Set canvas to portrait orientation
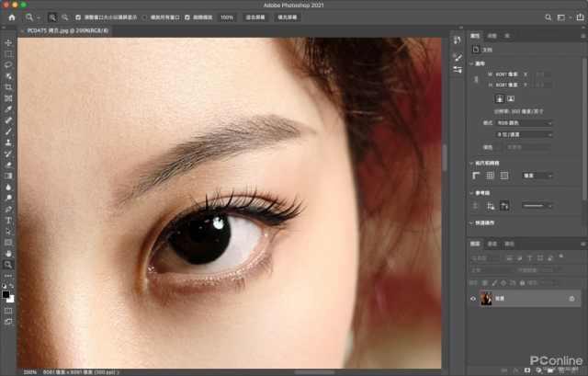This screenshot has height=376, width=588. coord(500,98)
